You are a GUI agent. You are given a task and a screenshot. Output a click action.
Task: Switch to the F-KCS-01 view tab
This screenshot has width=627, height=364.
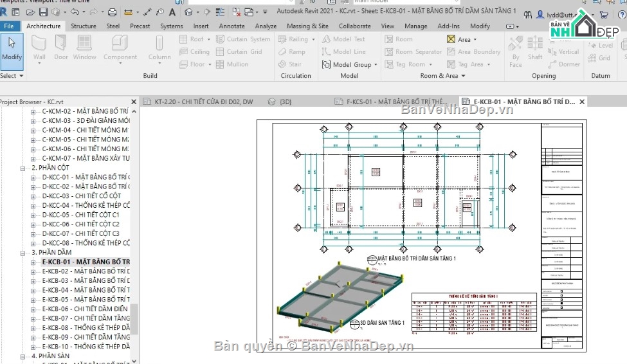[392, 102]
